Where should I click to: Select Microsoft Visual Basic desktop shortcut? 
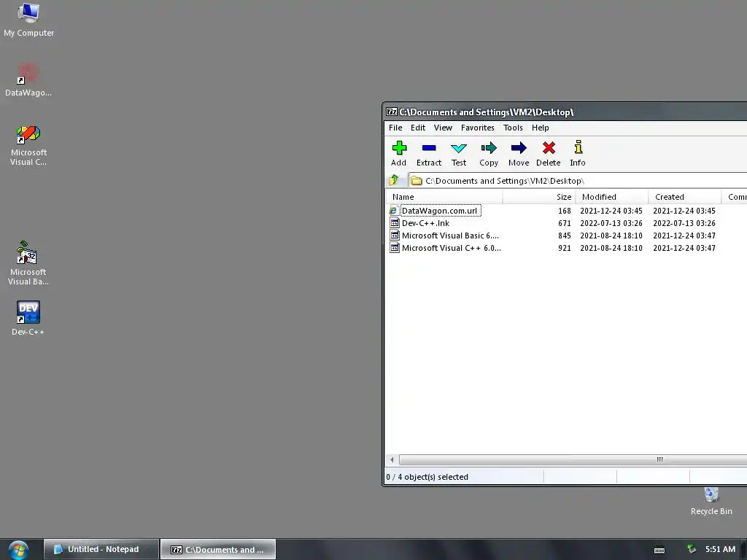[x=28, y=263]
